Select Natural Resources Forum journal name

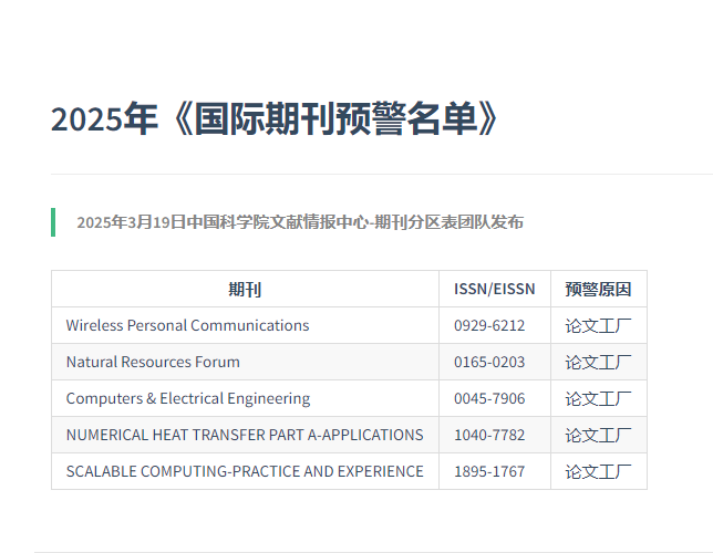153,362
